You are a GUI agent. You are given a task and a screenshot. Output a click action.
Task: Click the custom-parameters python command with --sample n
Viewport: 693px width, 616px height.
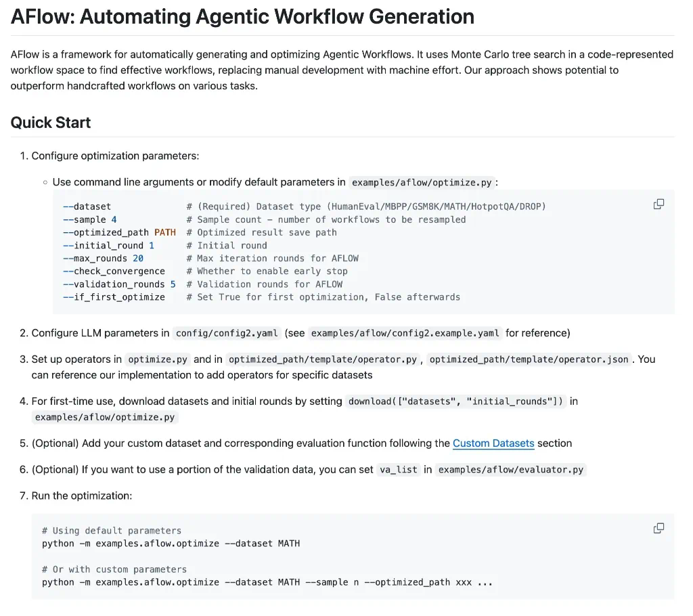tap(267, 582)
